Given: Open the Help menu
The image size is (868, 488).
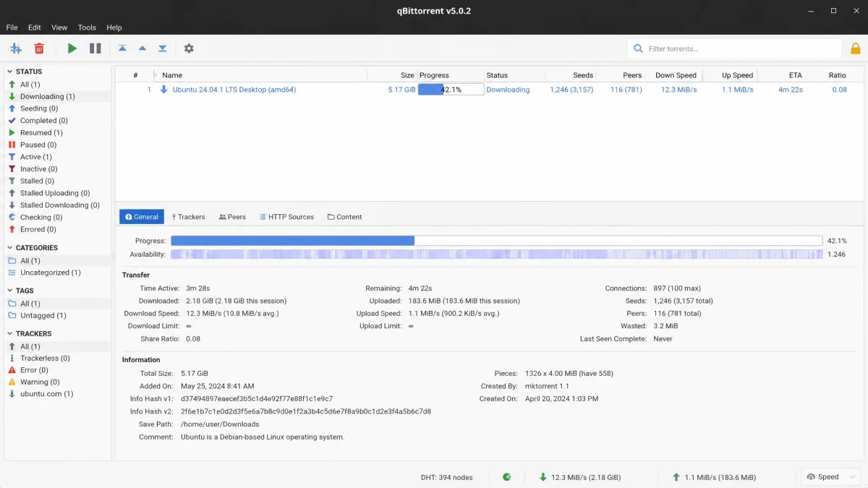Looking at the screenshot, I should [x=114, y=27].
